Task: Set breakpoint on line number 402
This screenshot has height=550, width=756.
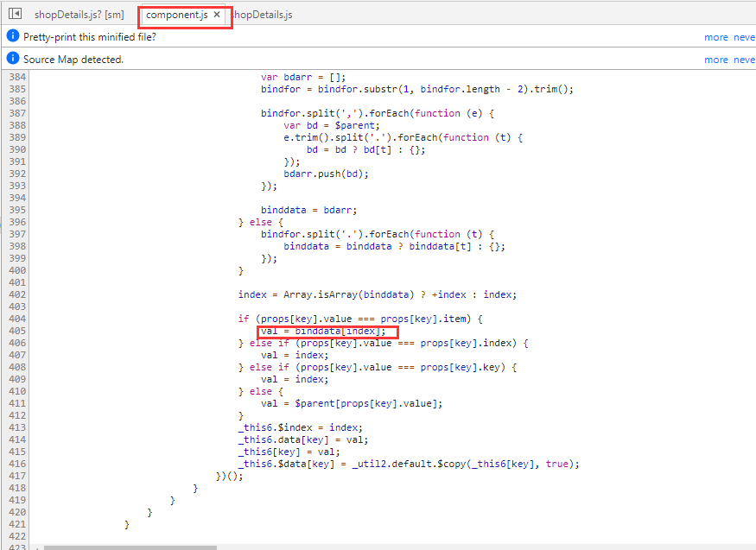Action: click(x=17, y=294)
